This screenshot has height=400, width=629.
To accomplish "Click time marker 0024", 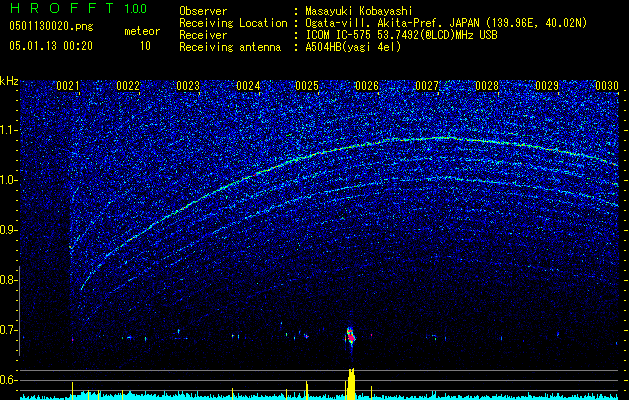I will coord(248,86).
